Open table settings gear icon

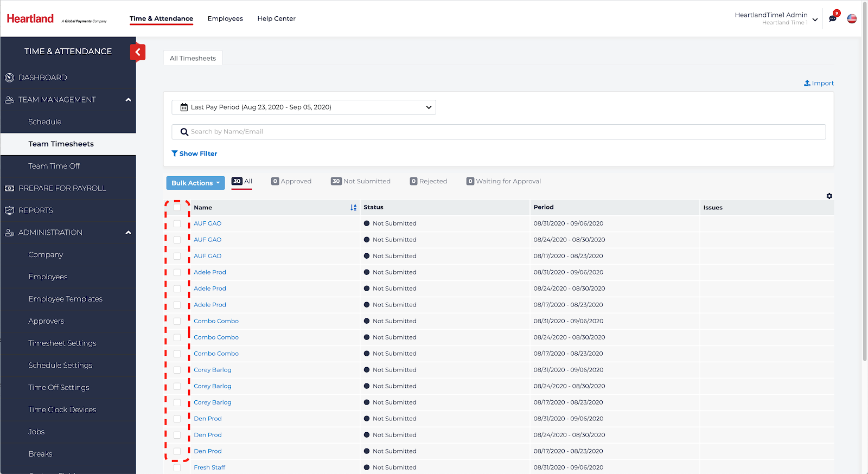tap(829, 196)
